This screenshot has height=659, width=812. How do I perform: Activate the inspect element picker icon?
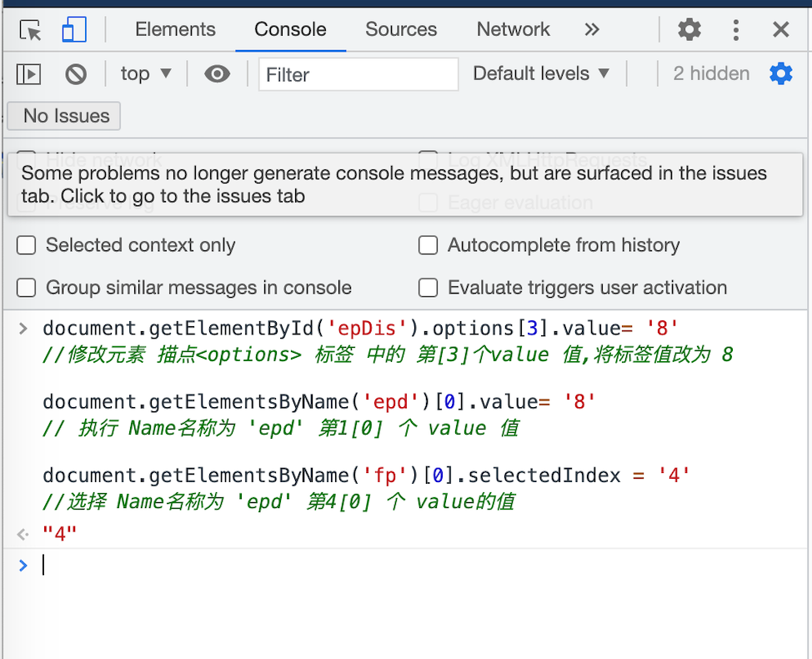tap(31, 30)
